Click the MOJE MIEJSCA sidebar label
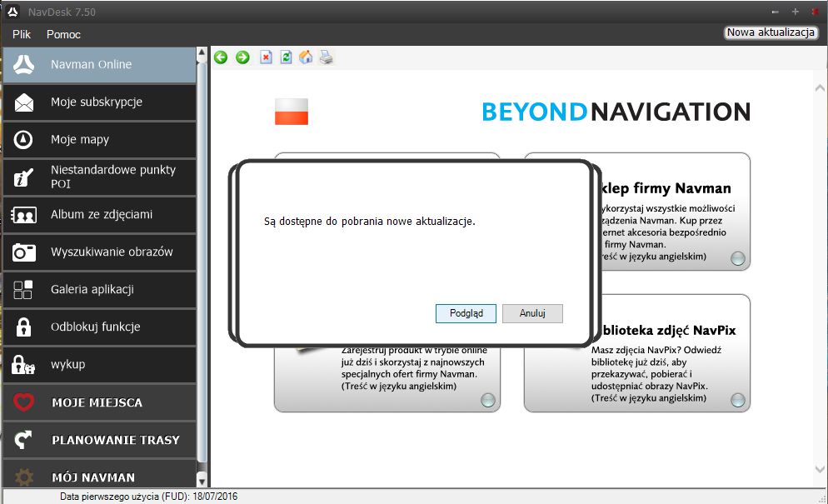Screen dimensions: 828x504 pos(97,402)
